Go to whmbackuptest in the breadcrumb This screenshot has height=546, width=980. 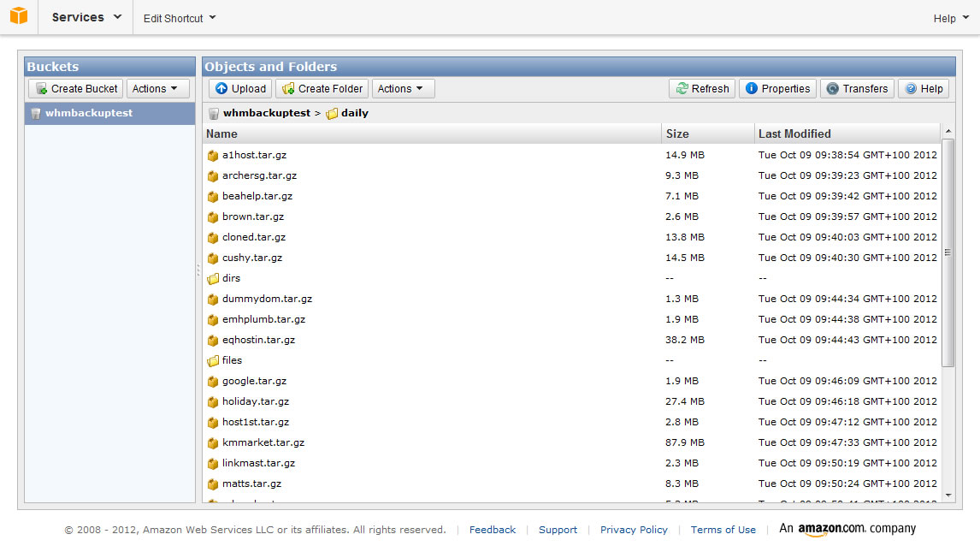point(267,113)
